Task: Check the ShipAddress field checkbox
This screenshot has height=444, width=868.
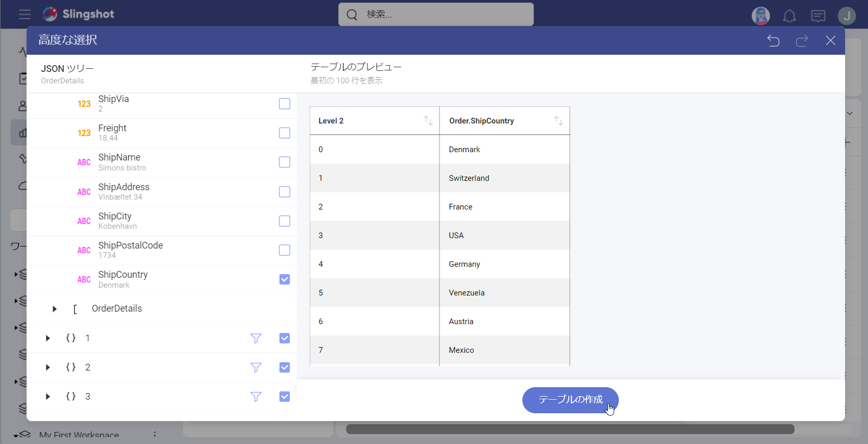Action: tap(285, 192)
